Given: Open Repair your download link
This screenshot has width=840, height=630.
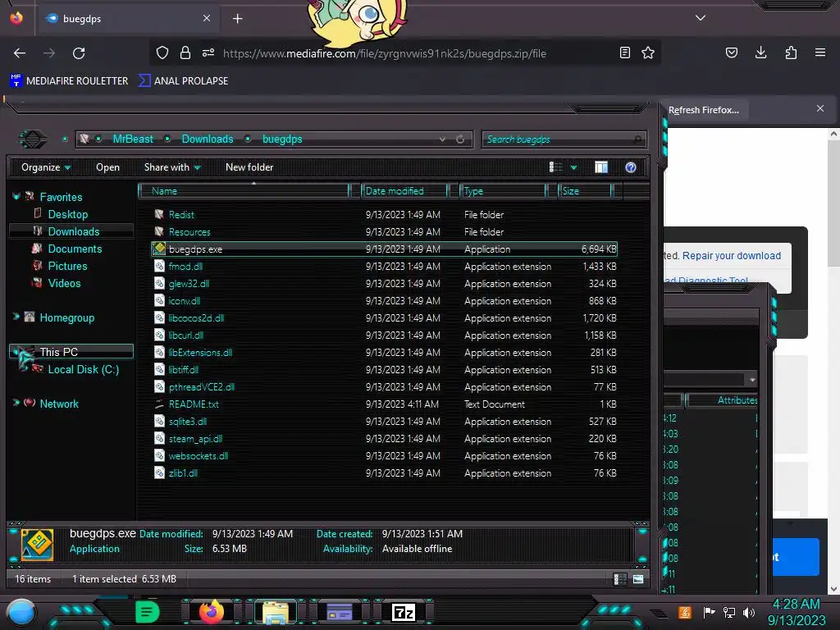Looking at the screenshot, I should [731, 256].
